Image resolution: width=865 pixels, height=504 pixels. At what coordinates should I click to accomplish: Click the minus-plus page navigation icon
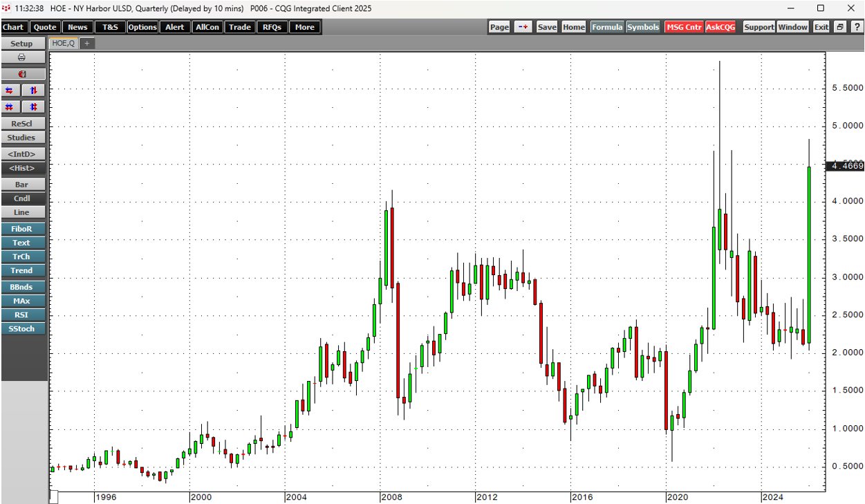(x=523, y=27)
